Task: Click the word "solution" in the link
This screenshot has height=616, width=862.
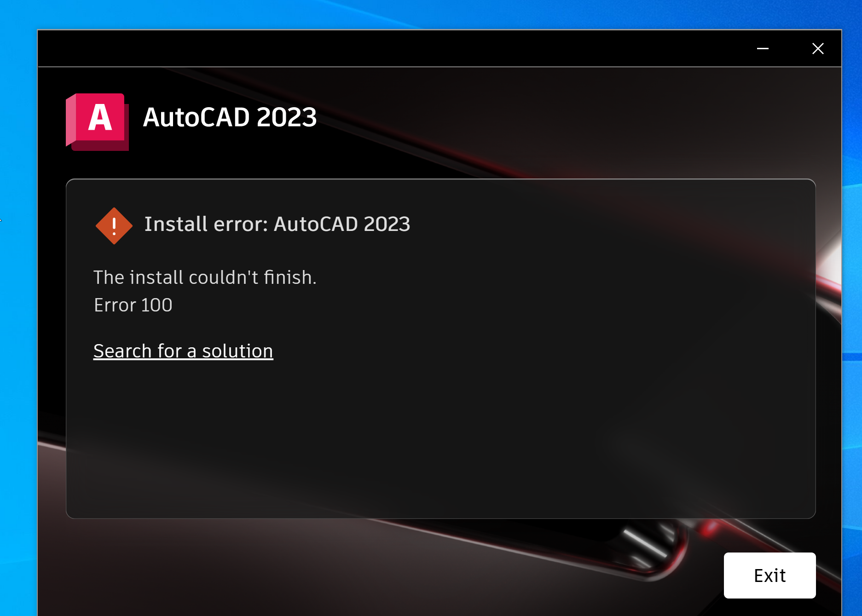Action: (237, 351)
